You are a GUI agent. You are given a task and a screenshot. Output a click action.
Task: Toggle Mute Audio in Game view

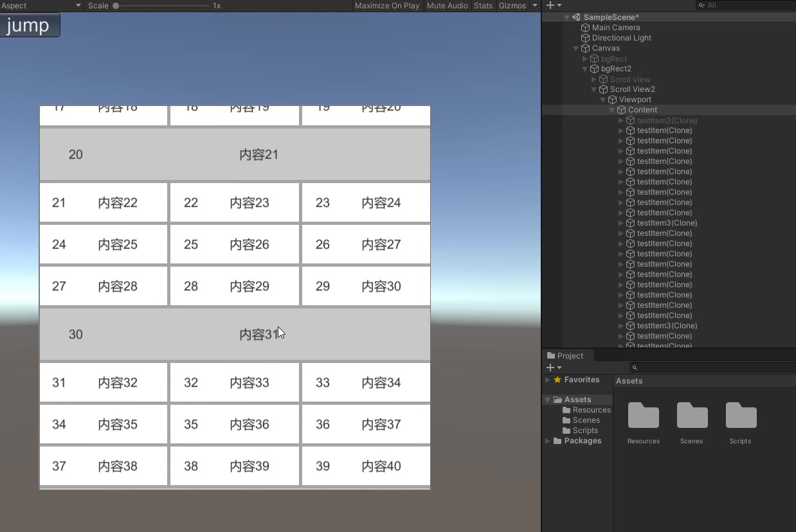point(447,6)
